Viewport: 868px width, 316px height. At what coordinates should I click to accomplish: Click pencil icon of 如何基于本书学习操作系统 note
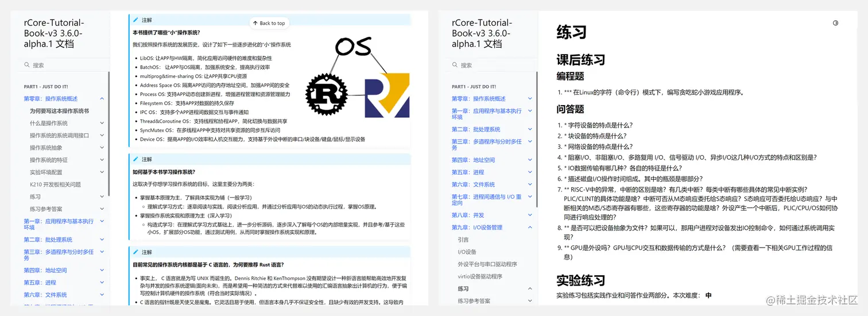click(135, 159)
